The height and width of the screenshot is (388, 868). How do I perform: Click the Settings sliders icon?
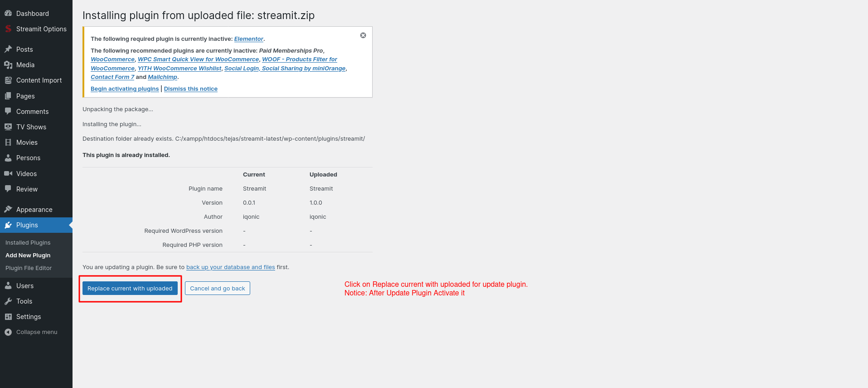[8, 317]
